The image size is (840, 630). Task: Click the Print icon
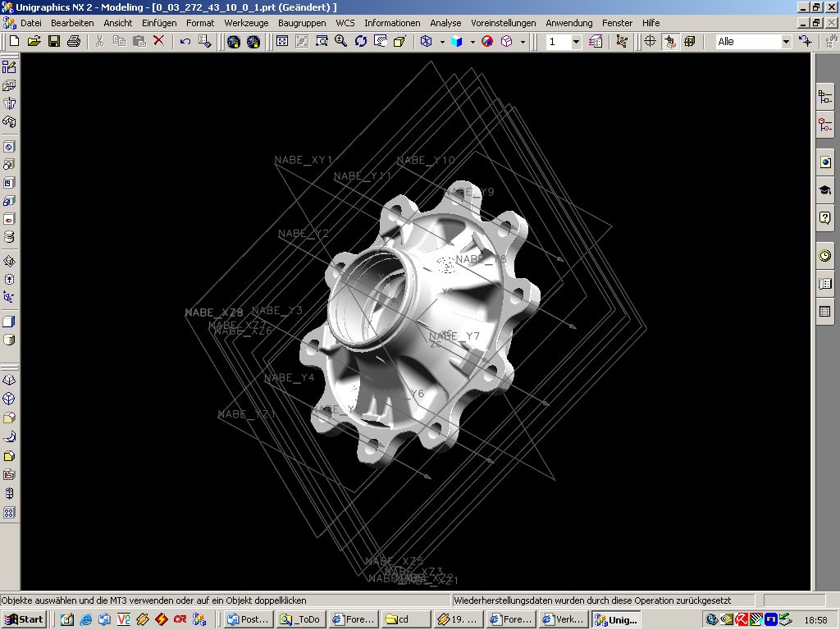point(74,41)
